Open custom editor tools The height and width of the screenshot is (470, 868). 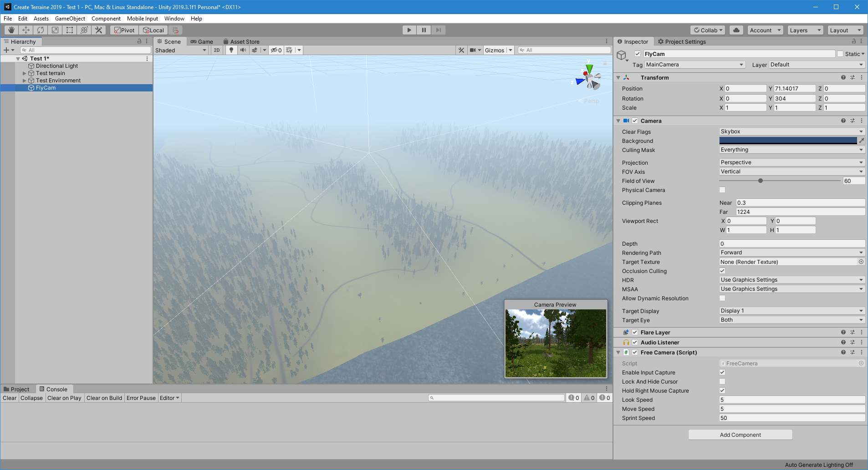pos(99,30)
